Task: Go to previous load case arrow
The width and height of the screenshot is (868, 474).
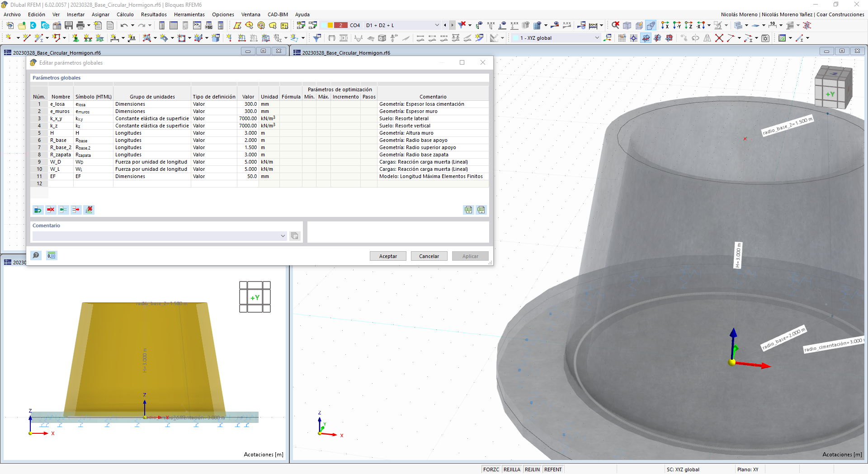Action: (445, 25)
